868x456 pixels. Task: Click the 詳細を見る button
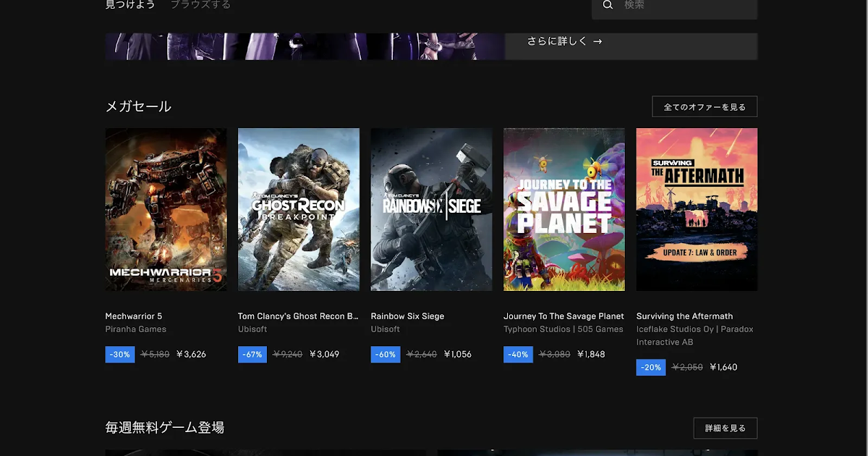[x=726, y=428]
